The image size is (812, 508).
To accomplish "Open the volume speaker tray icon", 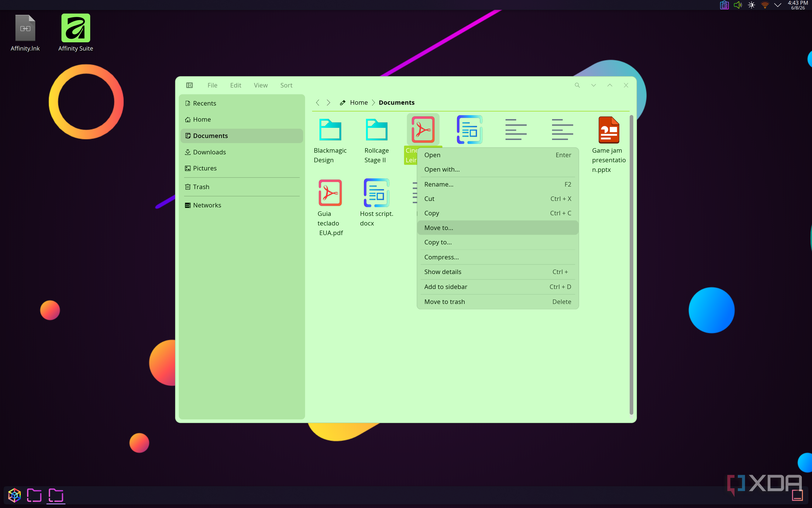I will (x=738, y=5).
